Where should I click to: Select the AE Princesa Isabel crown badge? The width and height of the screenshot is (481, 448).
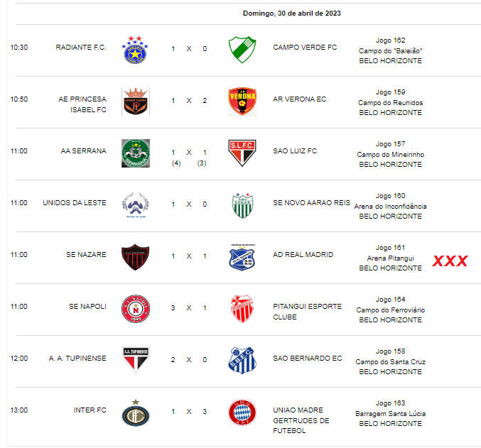(x=136, y=102)
